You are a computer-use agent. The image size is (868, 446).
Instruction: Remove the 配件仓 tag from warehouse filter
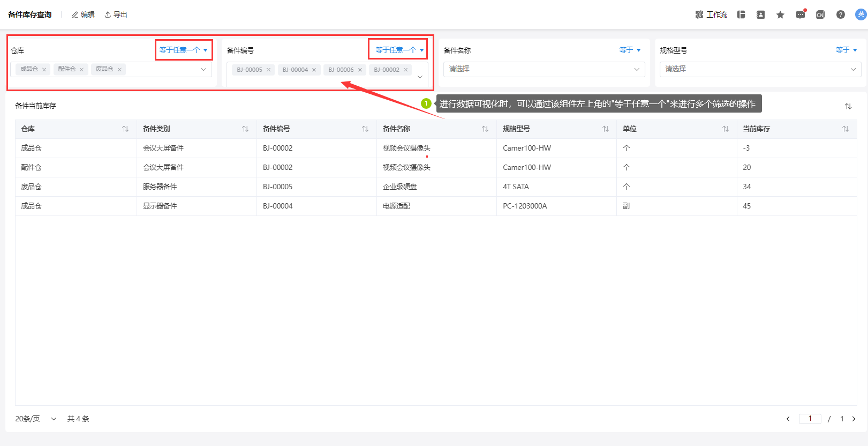pyautogui.click(x=81, y=69)
